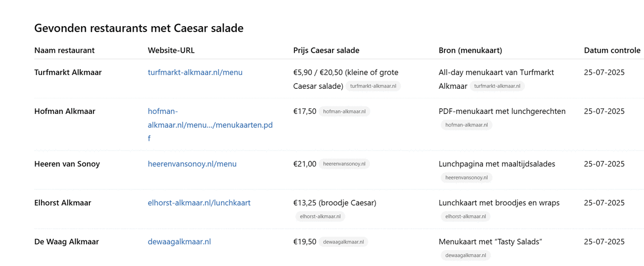Click turfmarkt-alkmaar.nl source chip in Bron column
The width and height of the screenshot is (644, 266).
[497, 86]
